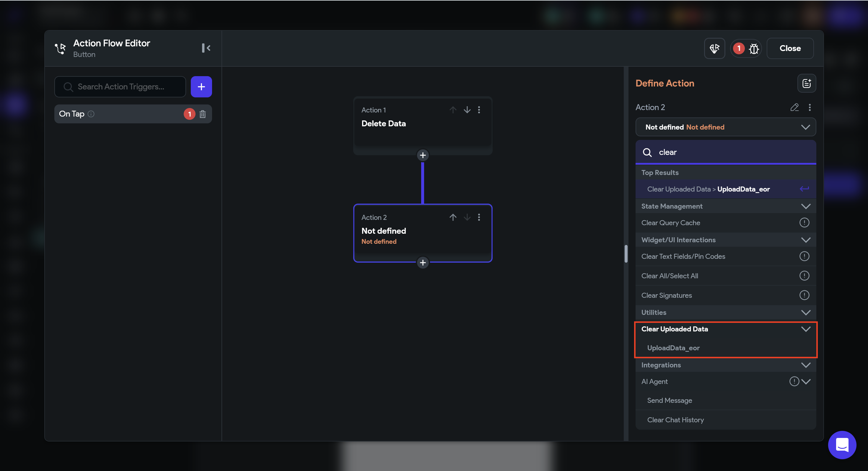Open the Not defined action type dropdown

[x=725, y=127]
